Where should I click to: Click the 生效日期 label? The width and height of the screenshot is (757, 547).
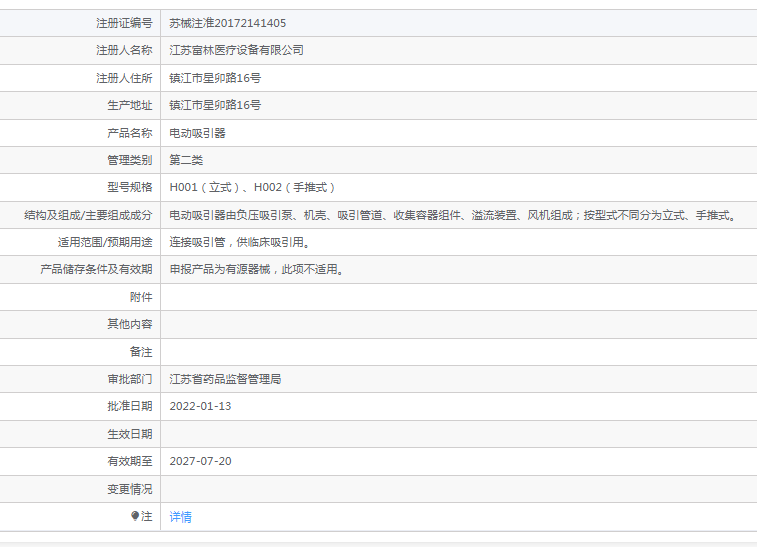tap(130, 434)
